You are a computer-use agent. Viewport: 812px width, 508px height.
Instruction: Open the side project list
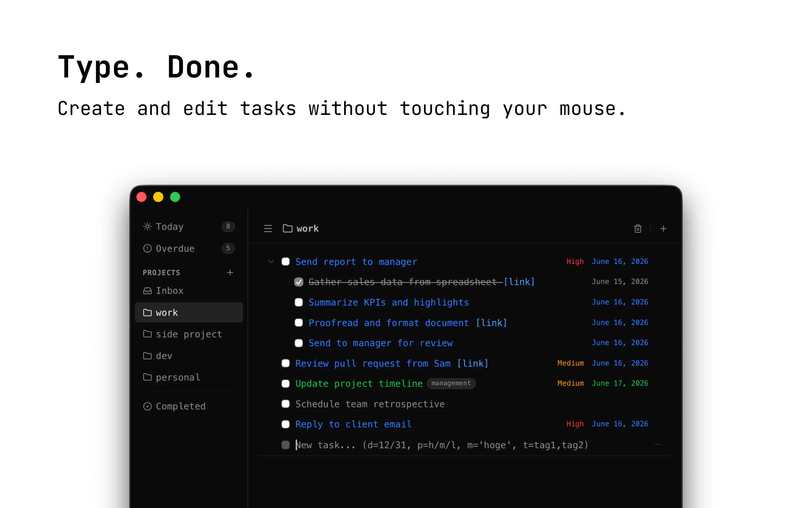coord(189,334)
